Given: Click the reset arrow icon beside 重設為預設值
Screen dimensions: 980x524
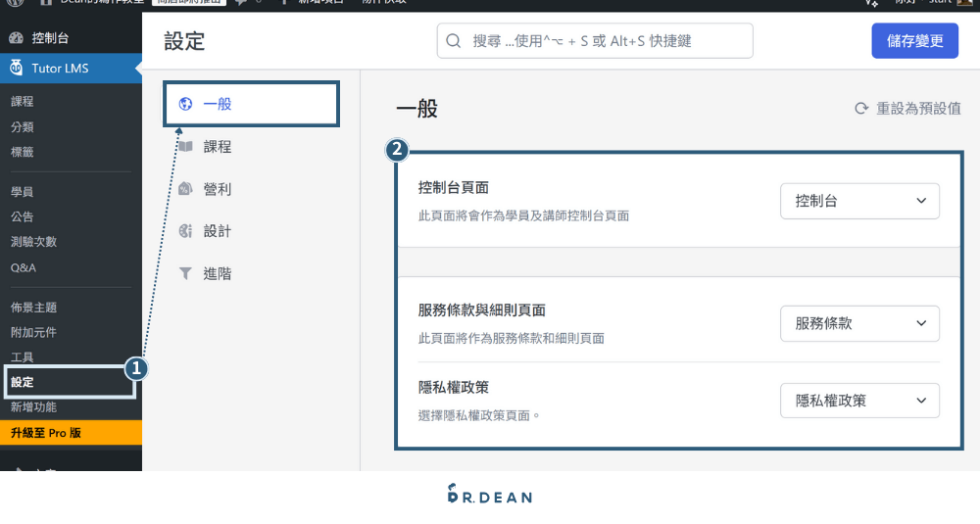Looking at the screenshot, I should click(x=861, y=109).
